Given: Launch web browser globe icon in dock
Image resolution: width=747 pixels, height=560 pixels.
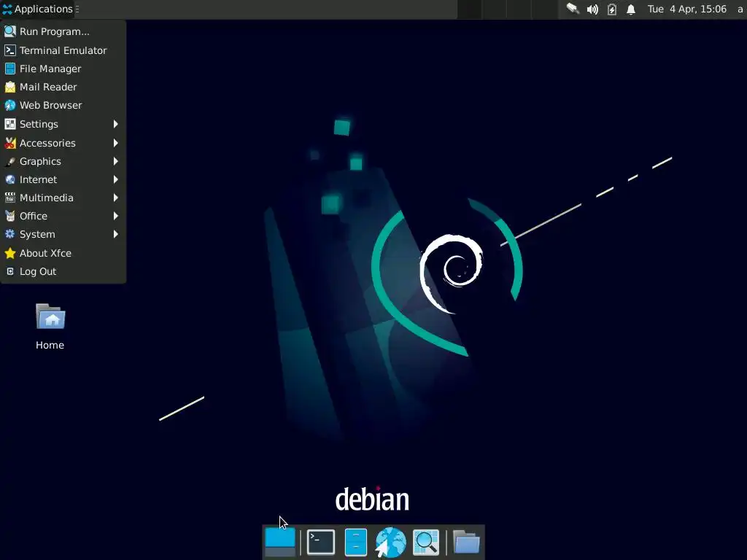Looking at the screenshot, I should (x=391, y=542).
